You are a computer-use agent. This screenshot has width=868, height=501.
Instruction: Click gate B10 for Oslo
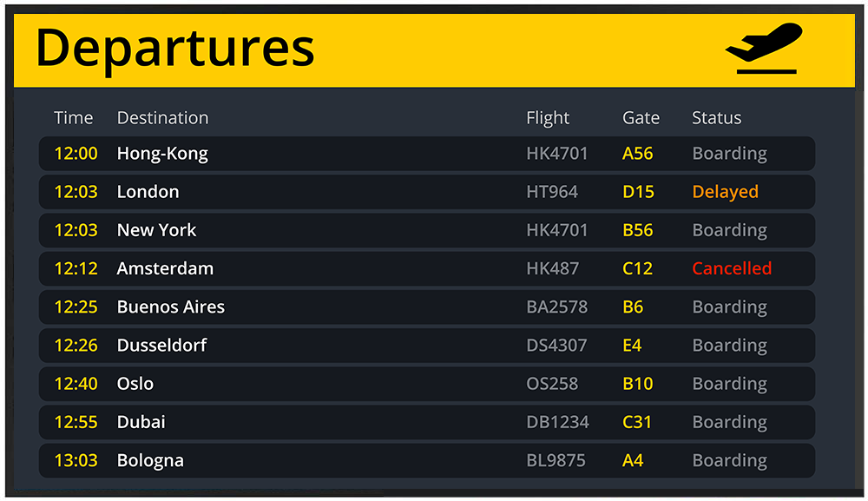pos(637,384)
